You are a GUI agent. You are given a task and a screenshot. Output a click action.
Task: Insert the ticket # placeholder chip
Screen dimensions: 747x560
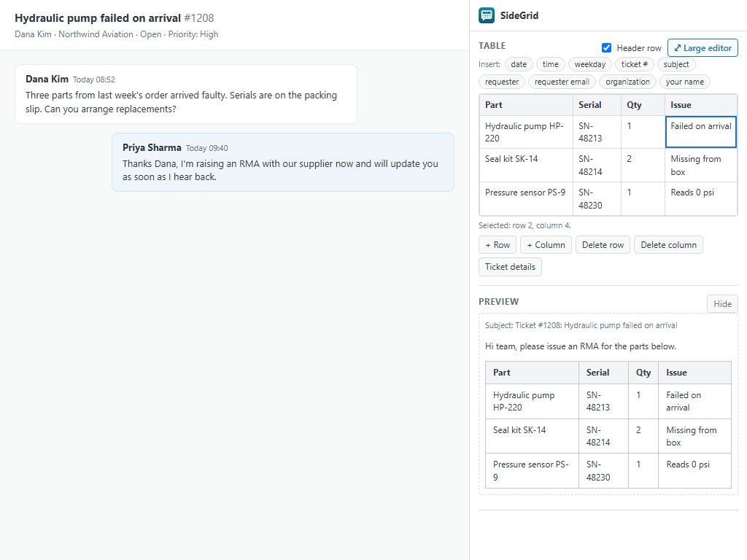(x=634, y=64)
